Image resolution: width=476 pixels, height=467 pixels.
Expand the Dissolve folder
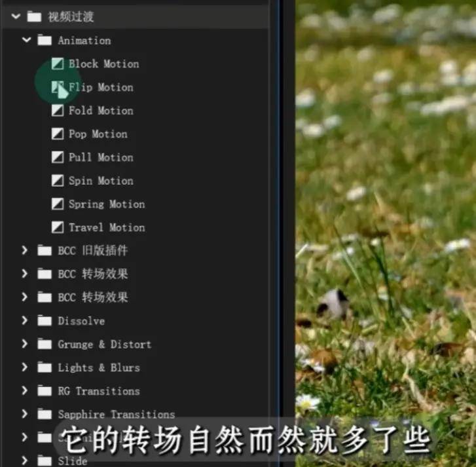click(x=25, y=321)
